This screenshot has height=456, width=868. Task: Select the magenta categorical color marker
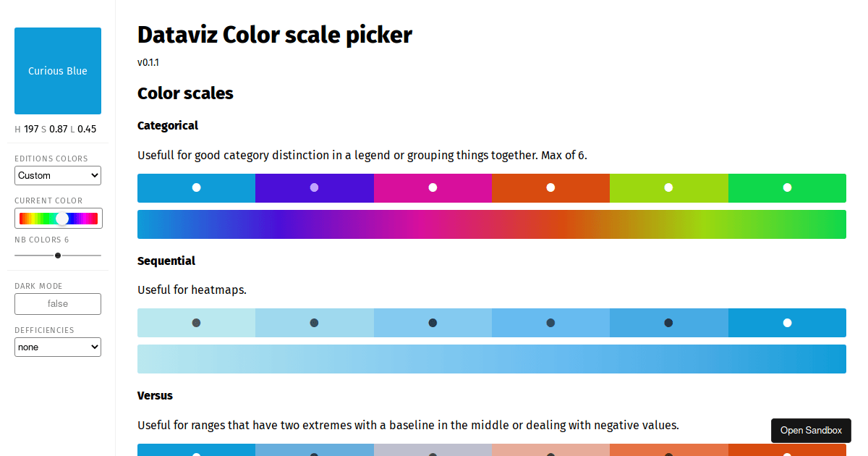point(433,187)
